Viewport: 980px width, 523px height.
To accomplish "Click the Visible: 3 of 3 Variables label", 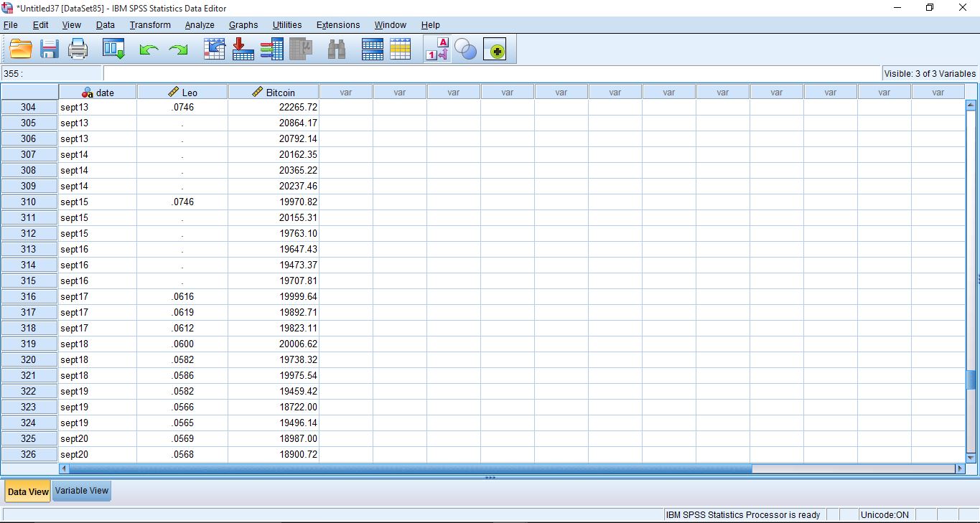I will 930,73.
